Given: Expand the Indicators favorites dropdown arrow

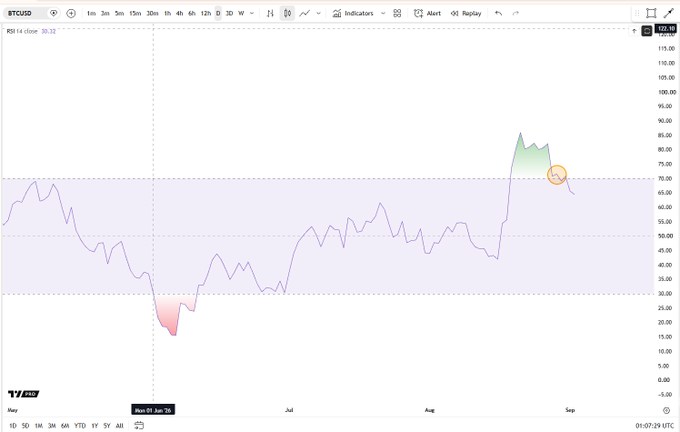Looking at the screenshot, I should click(383, 13).
